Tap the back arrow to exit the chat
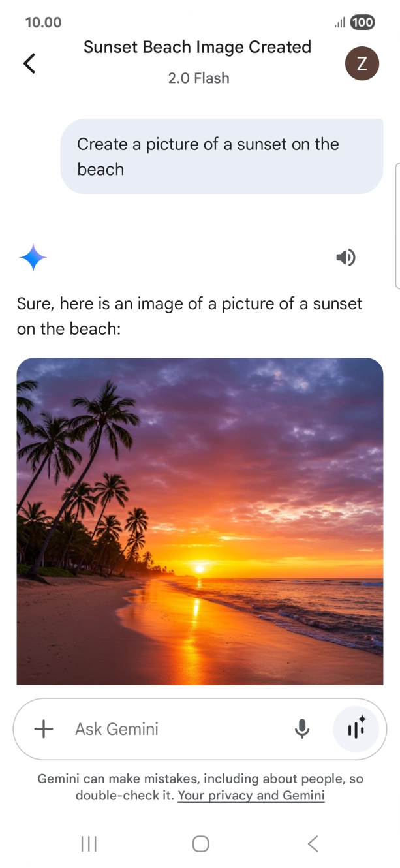400x868 pixels. (x=29, y=63)
